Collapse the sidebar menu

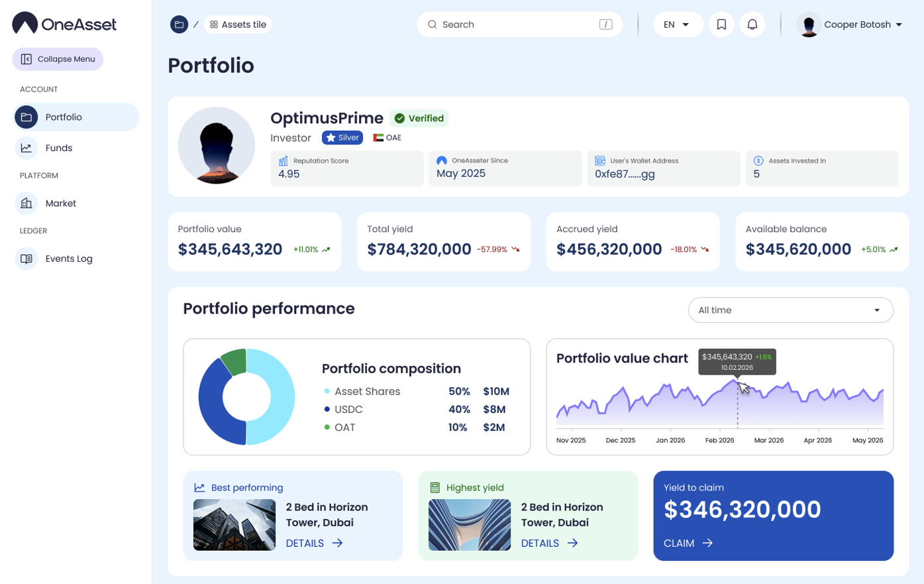58,59
